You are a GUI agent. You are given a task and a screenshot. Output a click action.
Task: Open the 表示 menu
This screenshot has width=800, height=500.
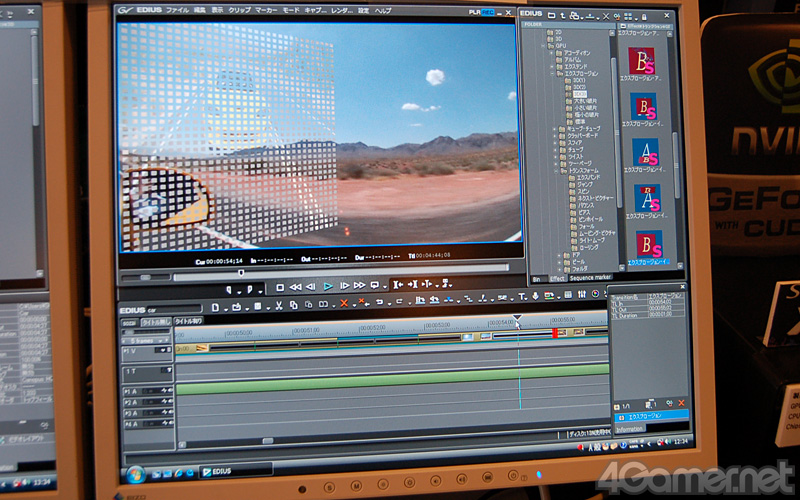coord(217,10)
